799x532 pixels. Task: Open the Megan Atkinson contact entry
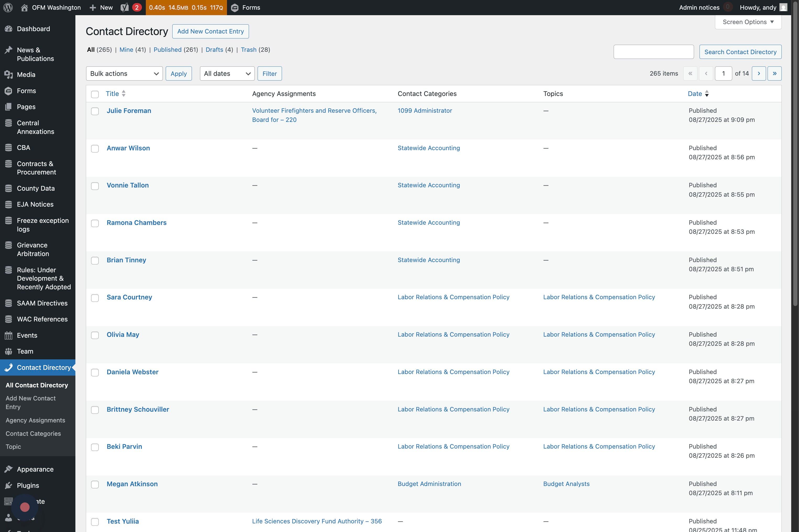click(x=132, y=484)
